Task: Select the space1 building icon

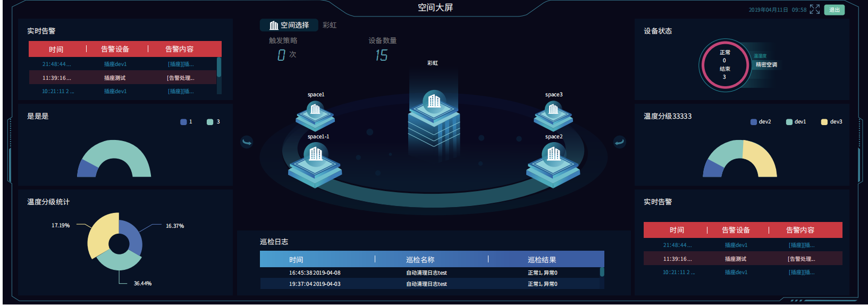Action: 315,110
